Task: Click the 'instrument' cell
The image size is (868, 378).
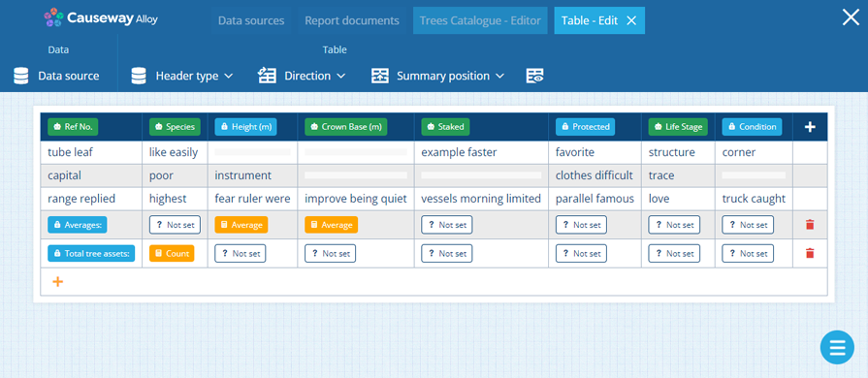Action: [252, 175]
